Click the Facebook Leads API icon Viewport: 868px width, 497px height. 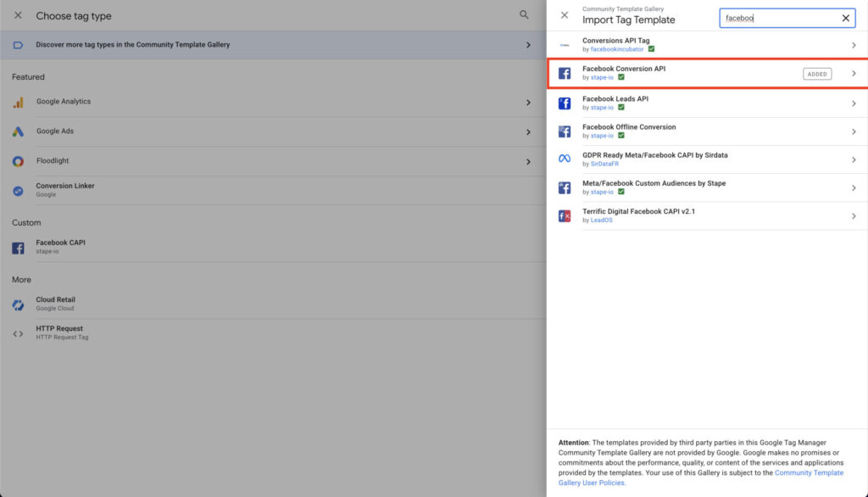[565, 103]
